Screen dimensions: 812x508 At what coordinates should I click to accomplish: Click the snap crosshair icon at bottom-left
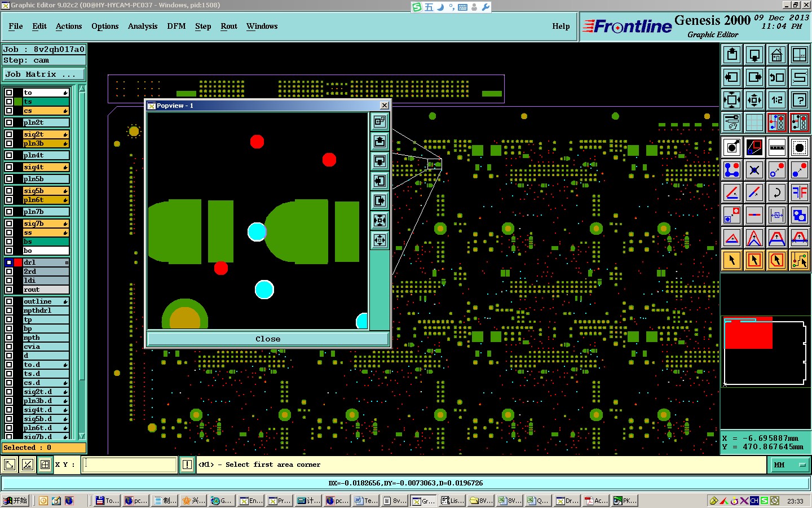point(45,465)
